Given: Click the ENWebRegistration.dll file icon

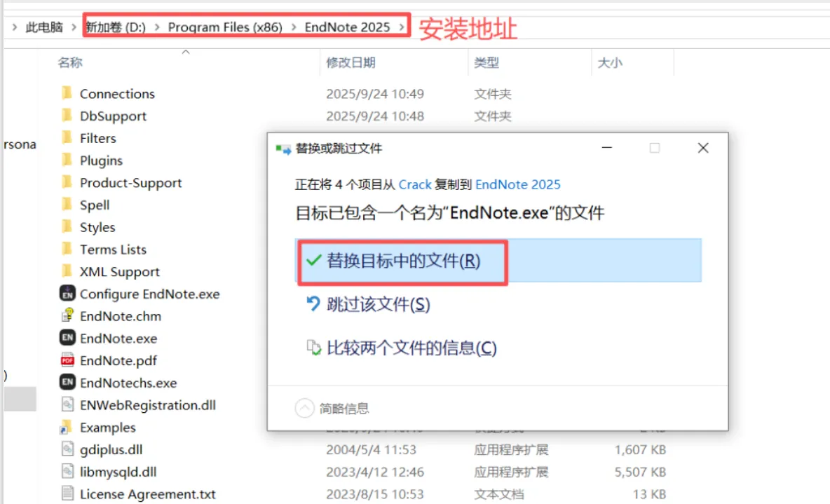Looking at the screenshot, I should tap(67, 404).
